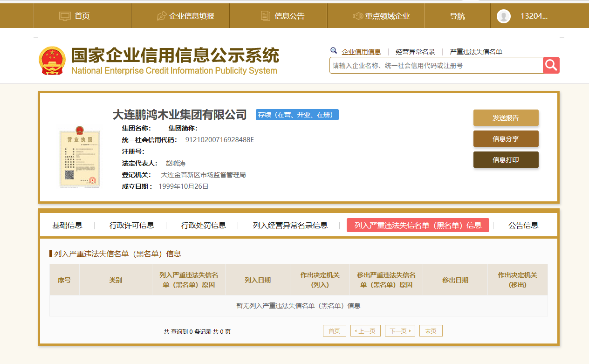Select the 经营异常名录 search category link

click(x=415, y=52)
